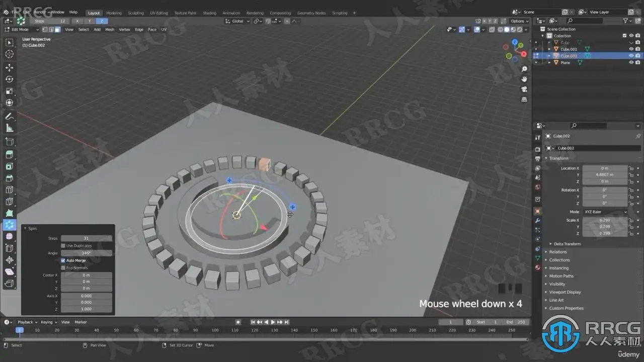
Task: Open the Modifier wrench properties tab
Action: coord(537,221)
